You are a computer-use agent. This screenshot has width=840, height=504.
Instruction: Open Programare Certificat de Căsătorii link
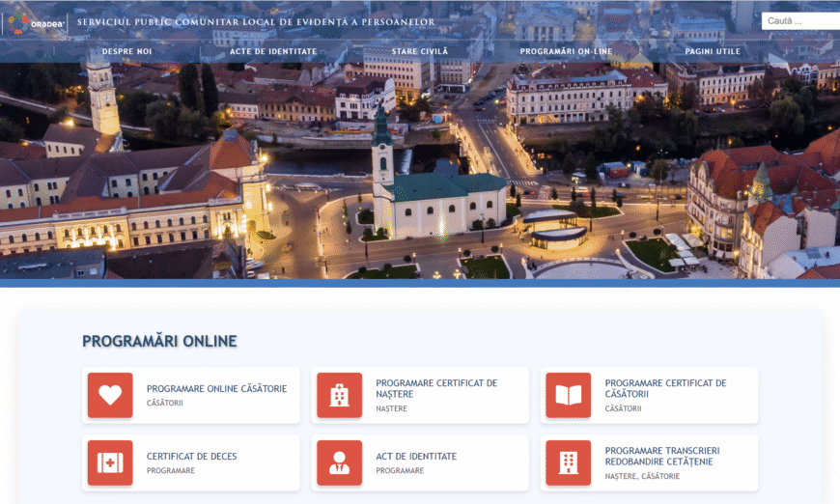665,388
